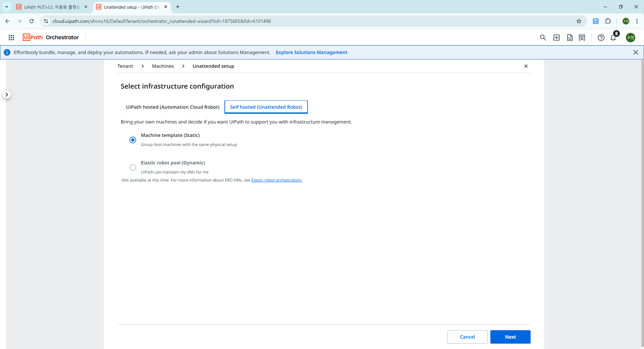Click the Machine template (Static) label
The width and height of the screenshot is (644, 349).
tap(170, 135)
